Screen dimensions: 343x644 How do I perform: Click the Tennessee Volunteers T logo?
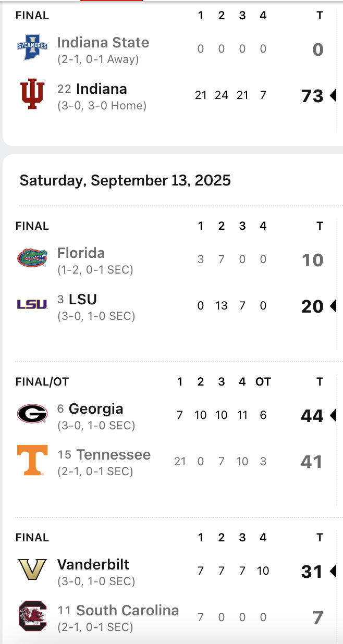32,460
